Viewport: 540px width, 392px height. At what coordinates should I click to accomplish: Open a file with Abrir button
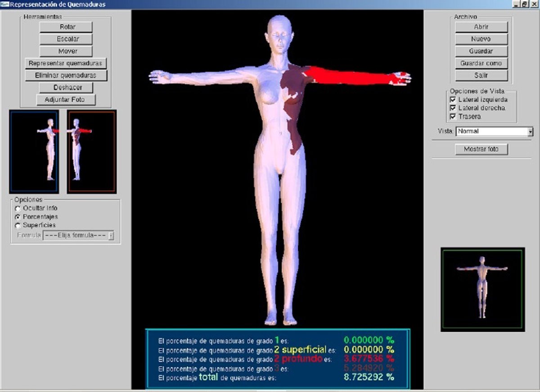(x=481, y=27)
